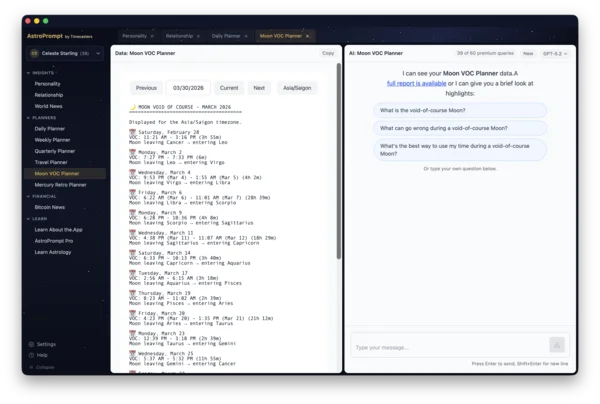Collapse the sidebar
Image resolution: width=600 pixels, height=404 pixels.
(x=42, y=367)
